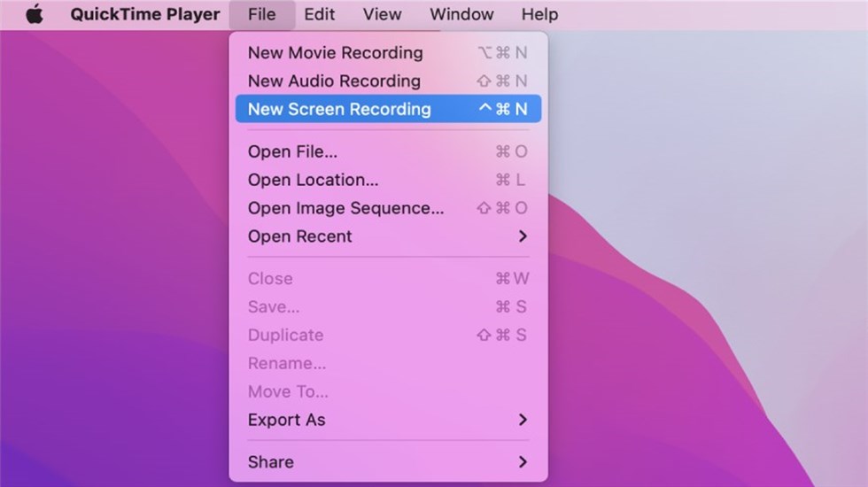Choose New Movie Recording
Viewport: 868px width, 487px height.
(x=388, y=52)
